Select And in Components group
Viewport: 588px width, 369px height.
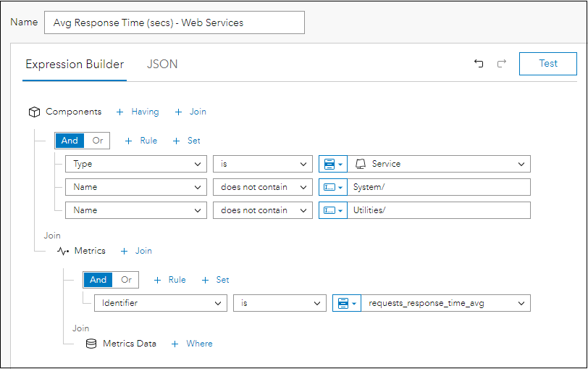coord(70,141)
